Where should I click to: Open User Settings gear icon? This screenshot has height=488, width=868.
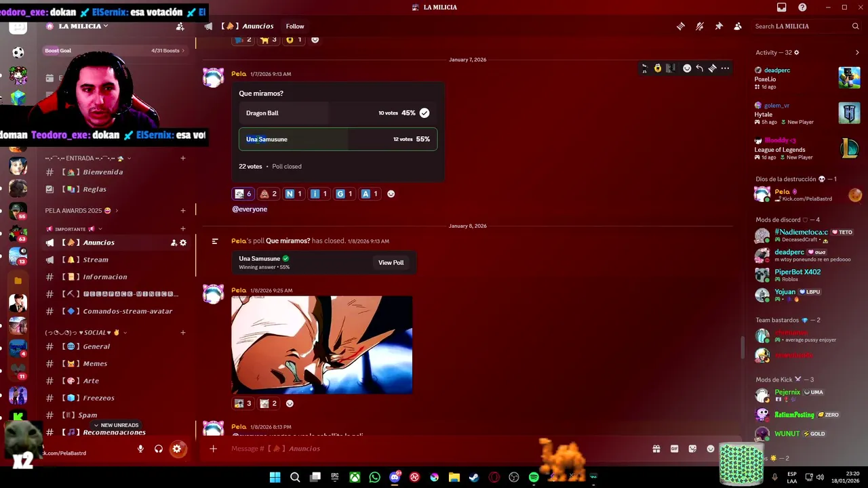(177, 449)
